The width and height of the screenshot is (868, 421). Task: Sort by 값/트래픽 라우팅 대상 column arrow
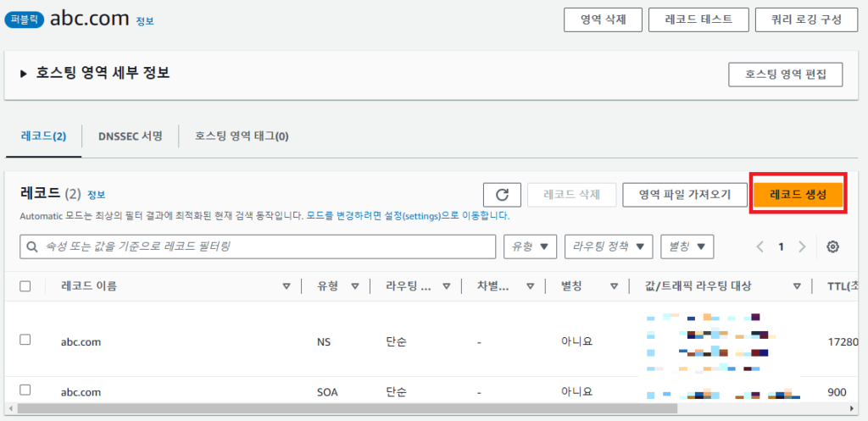click(x=797, y=286)
